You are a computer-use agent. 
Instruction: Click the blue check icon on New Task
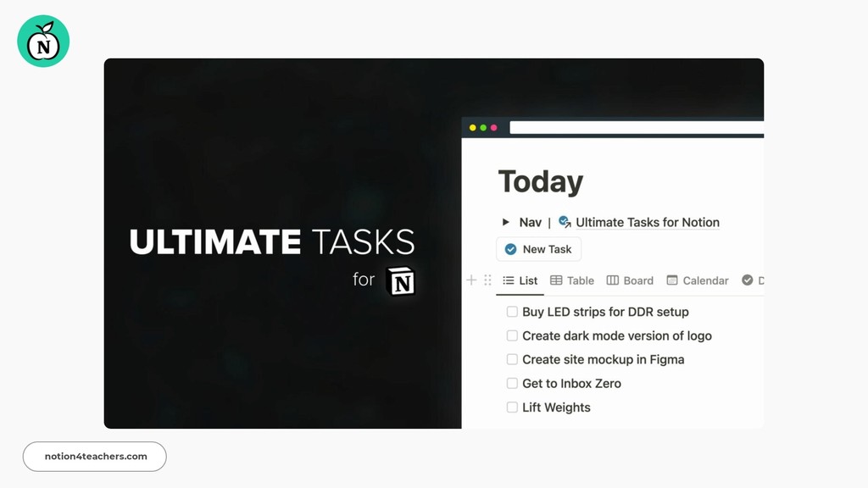tap(509, 249)
